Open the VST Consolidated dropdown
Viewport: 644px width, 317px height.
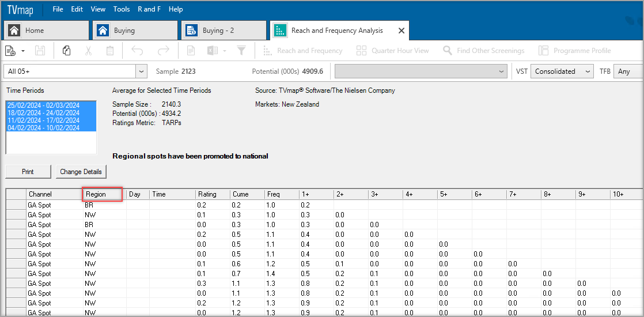[x=562, y=71]
